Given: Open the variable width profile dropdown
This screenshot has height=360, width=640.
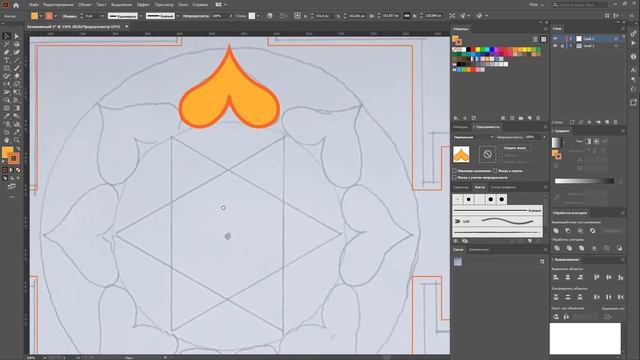Looking at the screenshot, I should coord(140,16).
